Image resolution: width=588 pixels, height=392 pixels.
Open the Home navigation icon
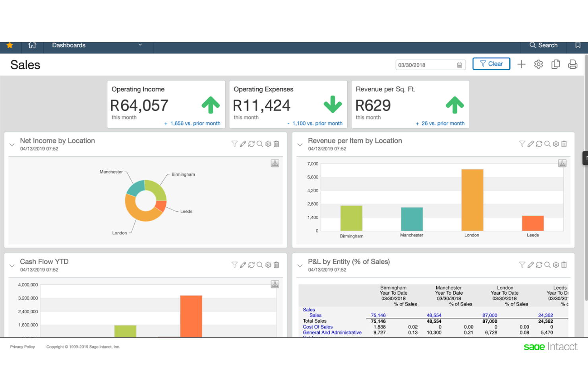[x=32, y=45]
